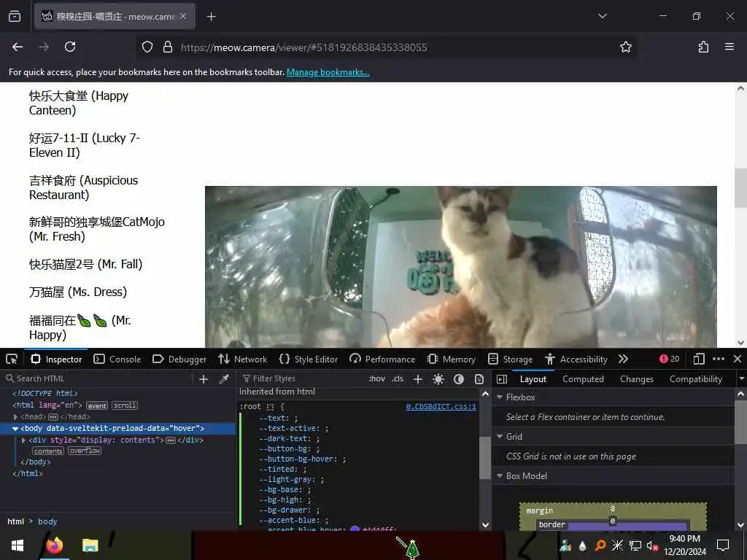Activate the element picker tool
Screen dimensions: 747x560
pos(12,359)
